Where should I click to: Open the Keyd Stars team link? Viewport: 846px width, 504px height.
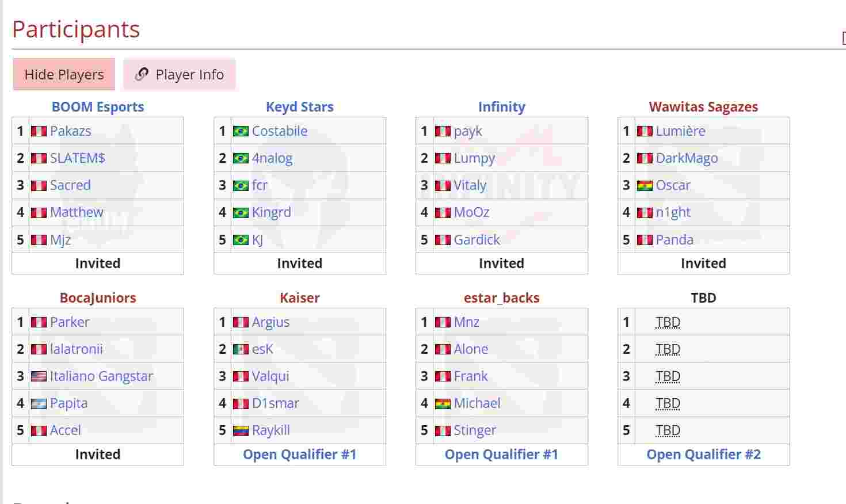point(299,107)
